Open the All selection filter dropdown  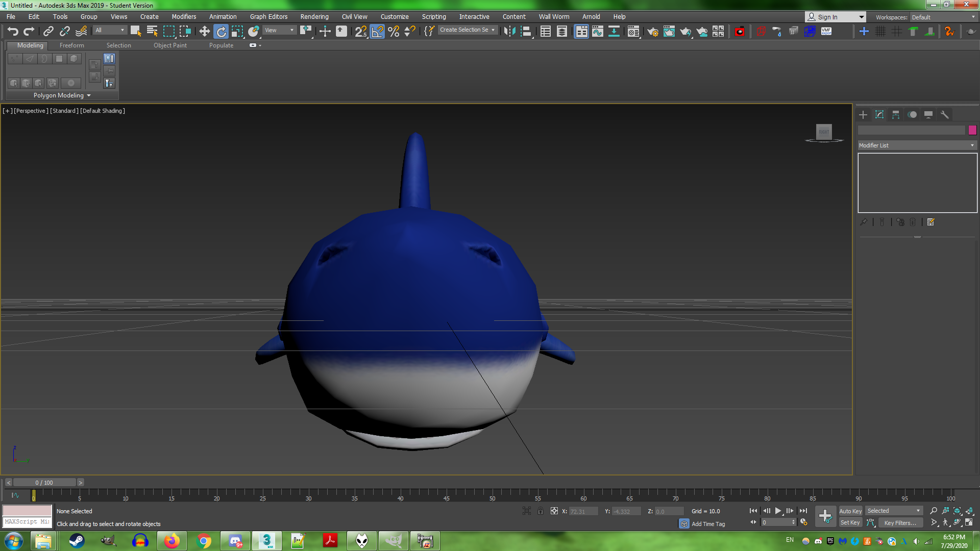pyautogui.click(x=109, y=30)
